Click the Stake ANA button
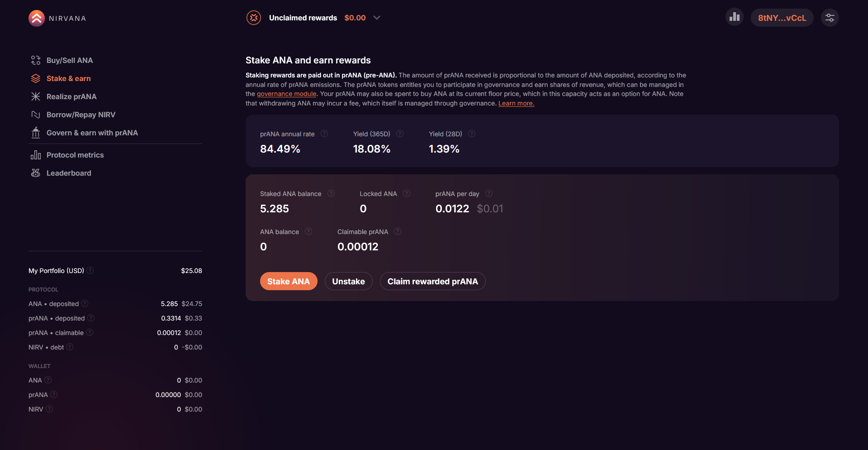Image resolution: width=868 pixels, height=450 pixels. 289,281
